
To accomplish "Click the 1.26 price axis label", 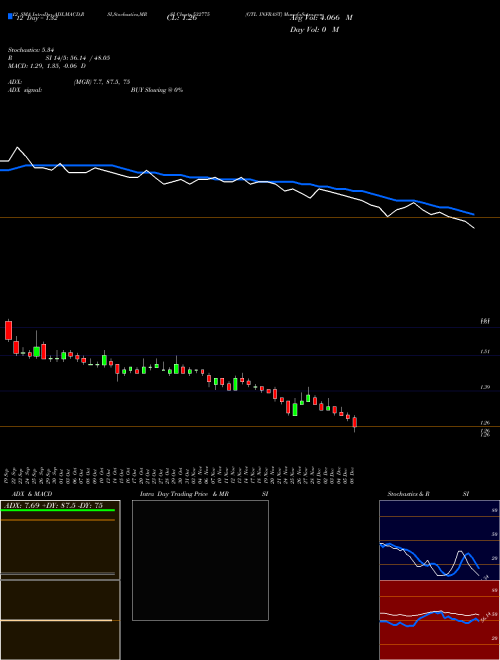I will [x=486, y=423].
